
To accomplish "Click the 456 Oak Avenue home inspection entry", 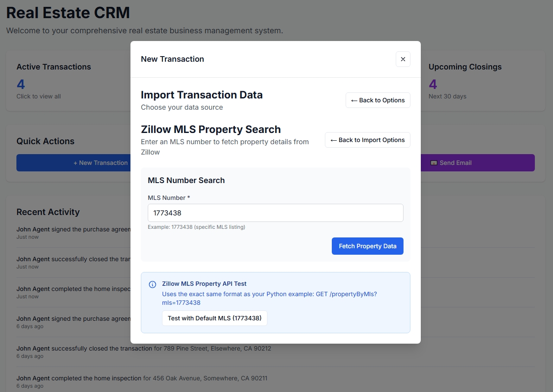I will click(275, 381).
